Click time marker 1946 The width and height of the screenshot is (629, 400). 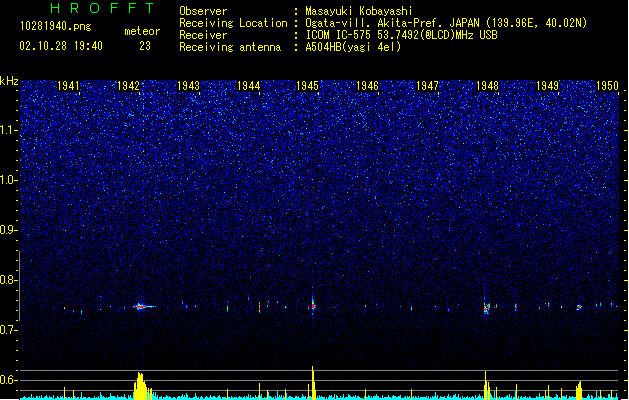point(367,86)
